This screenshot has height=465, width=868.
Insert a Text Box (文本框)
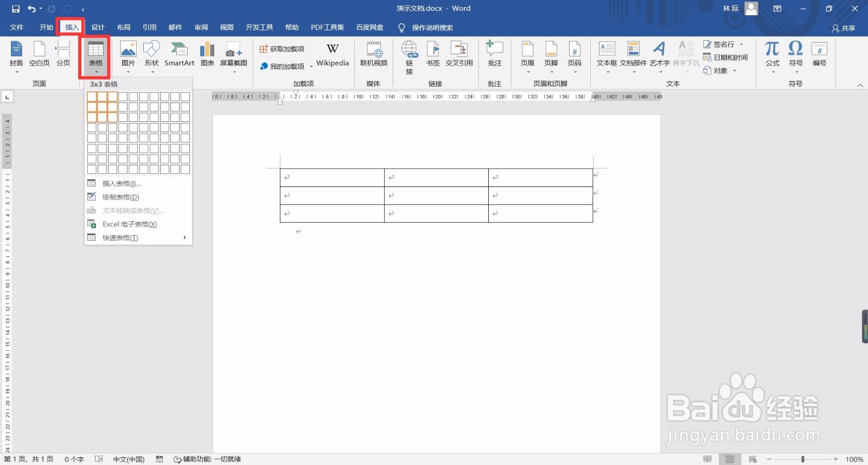click(x=607, y=56)
